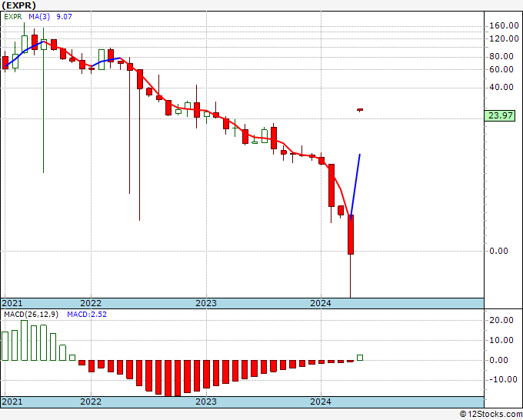Click 2022 on the price chart time axis
Image resolution: width=523 pixels, height=420 pixels.
(x=91, y=303)
